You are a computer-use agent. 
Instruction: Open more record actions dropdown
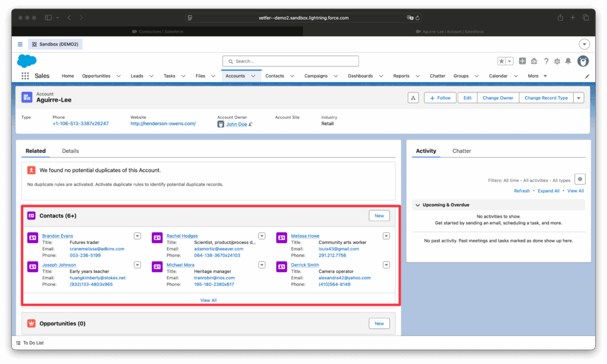pyautogui.click(x=579, y=98)
